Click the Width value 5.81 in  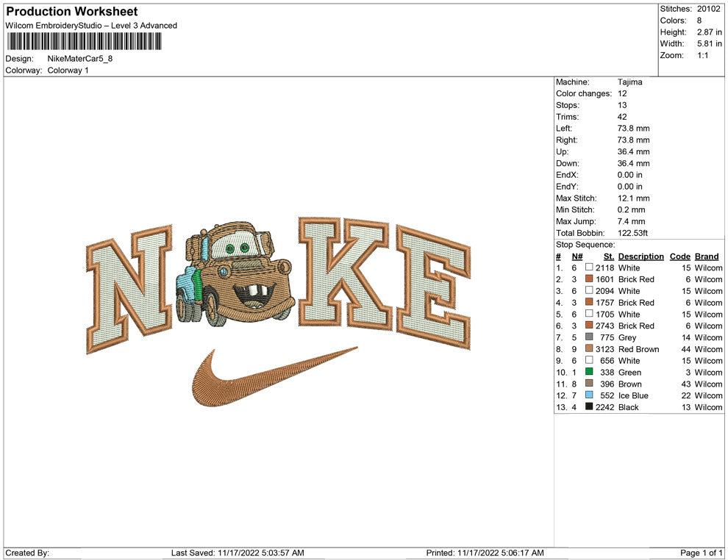click(709, 43)
